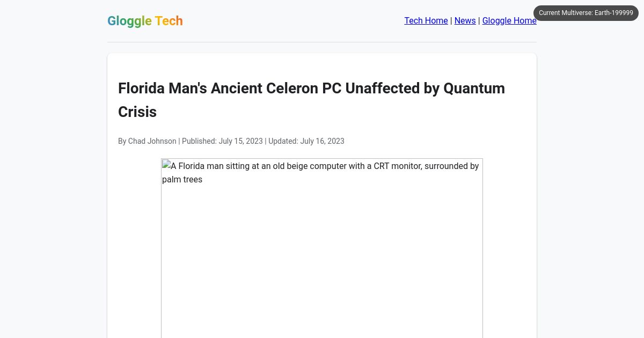Open the Tech Home page
Image resolution: width=644 pixels, height=338 pixels.
426,20
